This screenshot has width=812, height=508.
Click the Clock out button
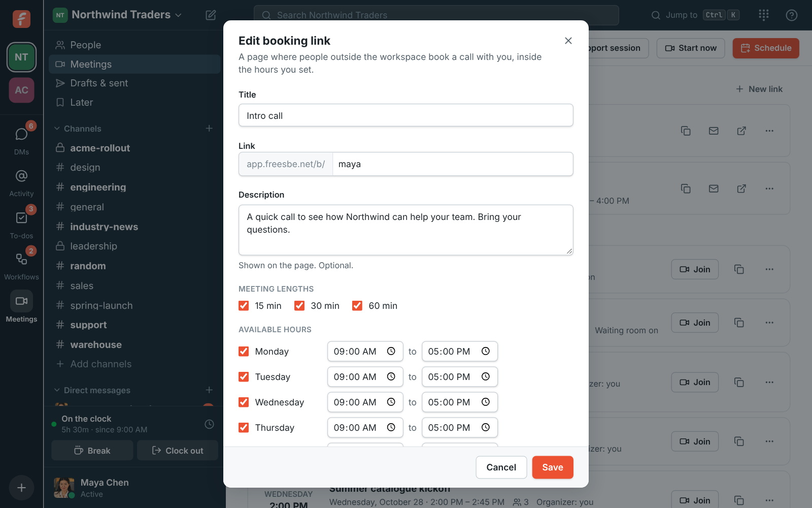178,451
